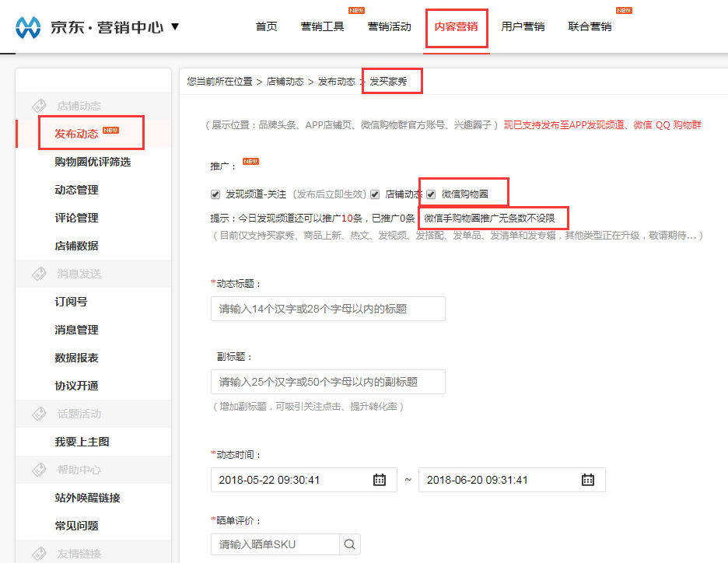Toggle the 店铺动态 promotion checkbox
Screen dimensions: 728x563
[x=375, y=194]
